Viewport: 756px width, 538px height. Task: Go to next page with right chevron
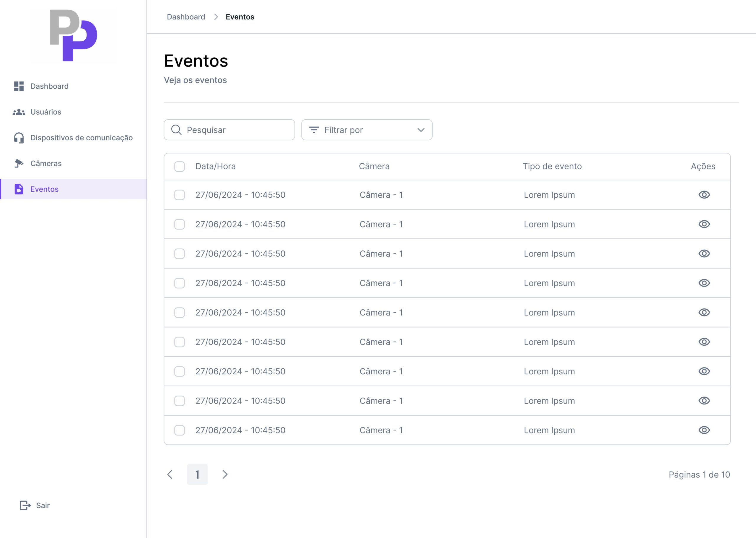[x=225, y=474]
